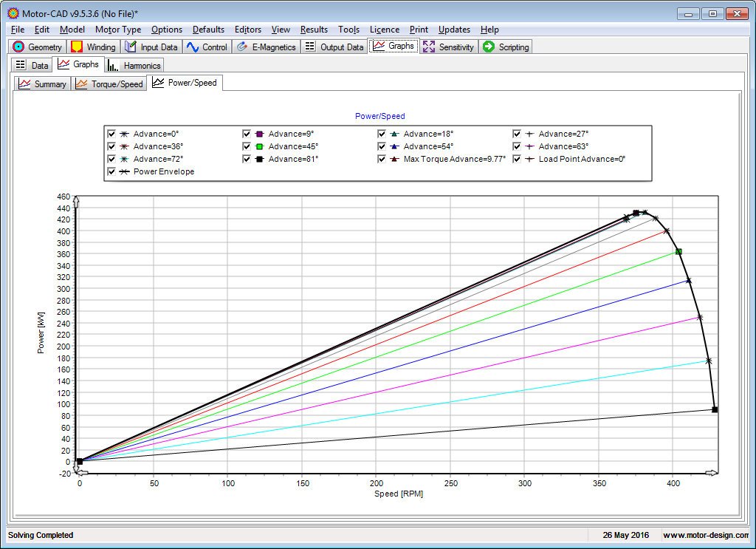Image resolution: width=756 pixels, height=549 pixels.
Task: Open the Help menu
Action: [x=489, y=30]
